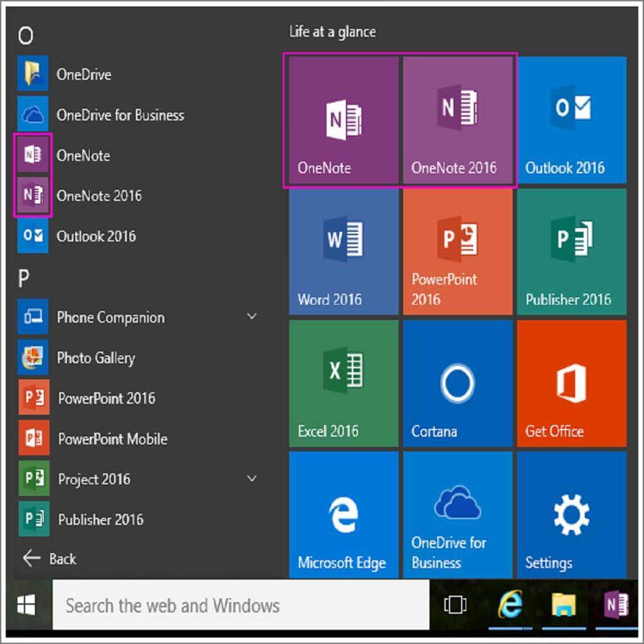The height and width of the screenshot is (644, 644).
Task: Select the PowerPoint Mobile label
Action: [113, 439]
